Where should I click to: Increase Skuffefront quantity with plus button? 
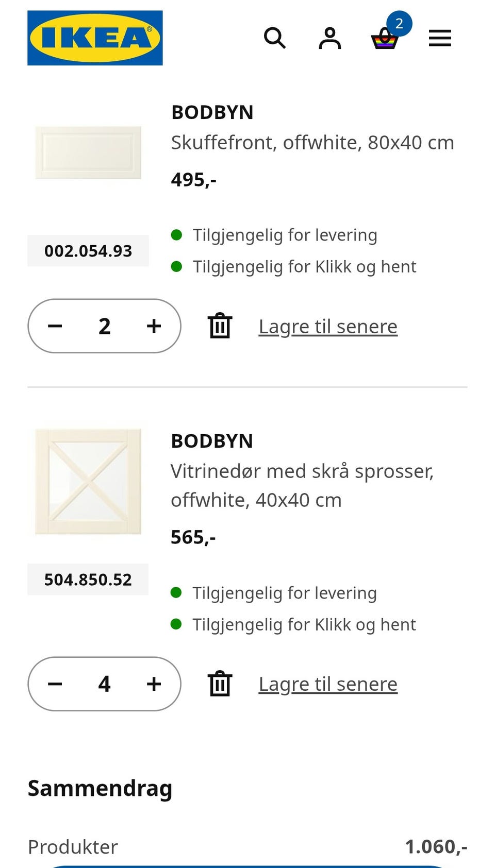[x=154, y=326]
